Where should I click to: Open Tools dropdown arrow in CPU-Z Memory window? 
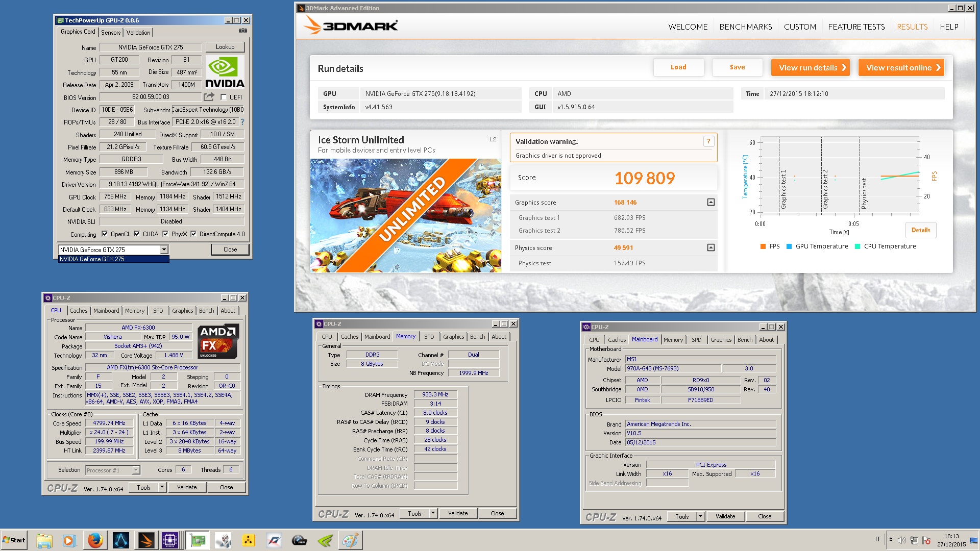433,513
